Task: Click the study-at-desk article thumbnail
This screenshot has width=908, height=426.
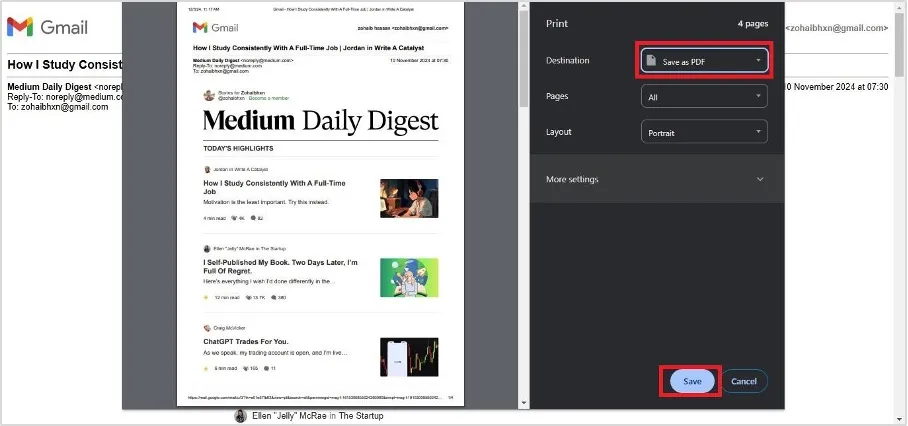Action: click(409, 198)
